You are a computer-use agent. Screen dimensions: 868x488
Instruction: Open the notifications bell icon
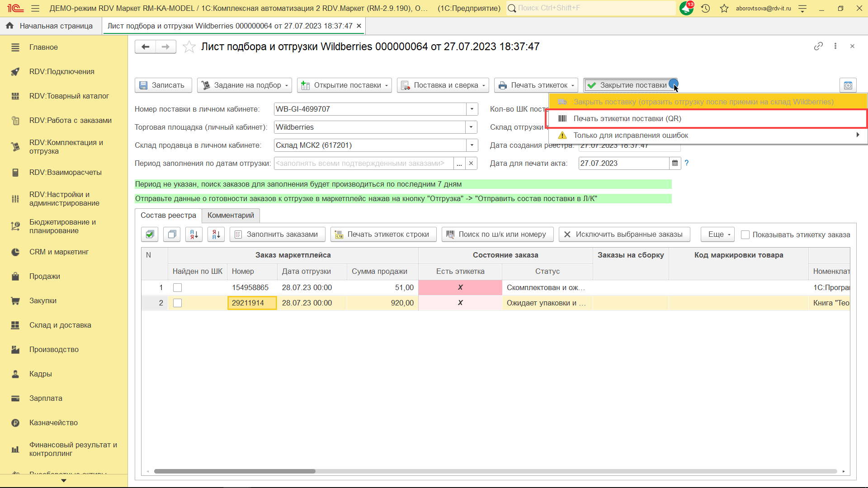pyautogui.click(x=686, y=8)
